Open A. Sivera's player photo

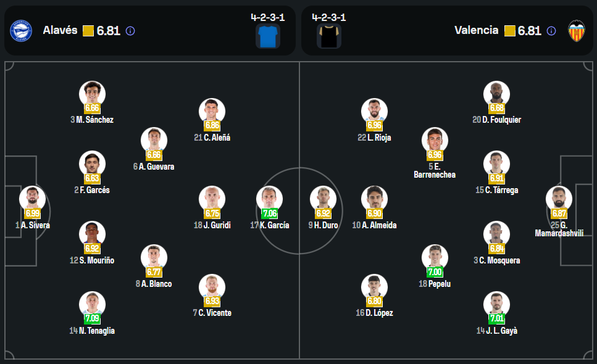pos(32,198)
